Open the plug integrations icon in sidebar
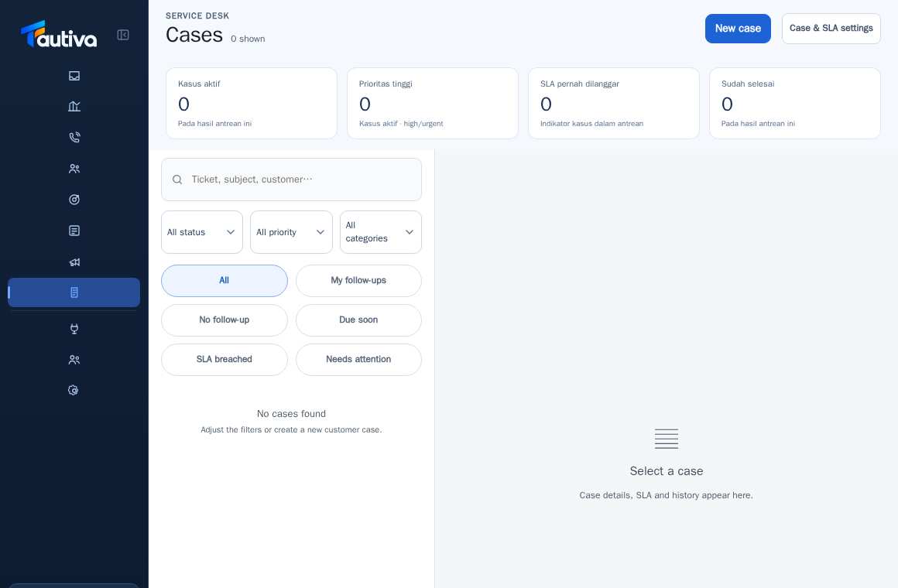898x588 pixels. (74, 329)
